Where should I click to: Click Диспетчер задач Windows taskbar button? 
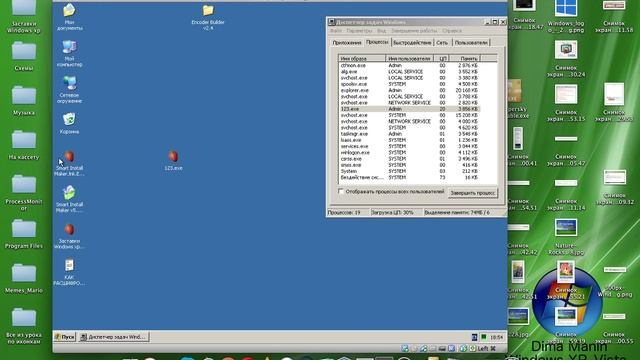point(114,337)
